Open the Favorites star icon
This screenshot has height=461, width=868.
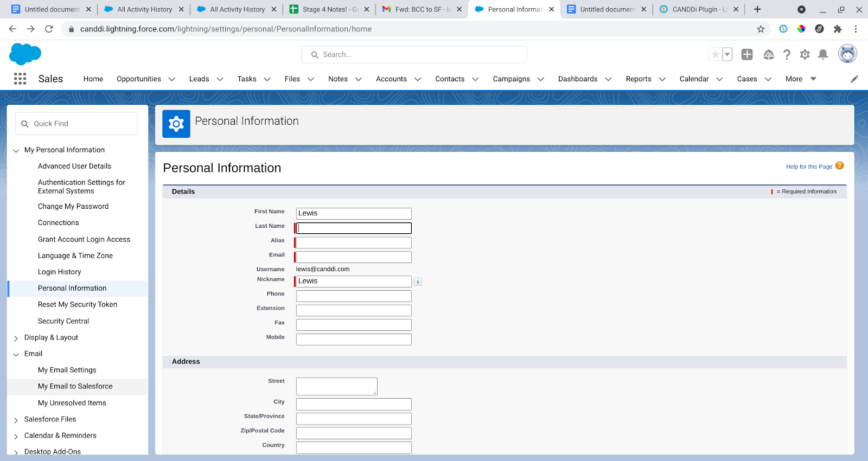tap(716, 54)
